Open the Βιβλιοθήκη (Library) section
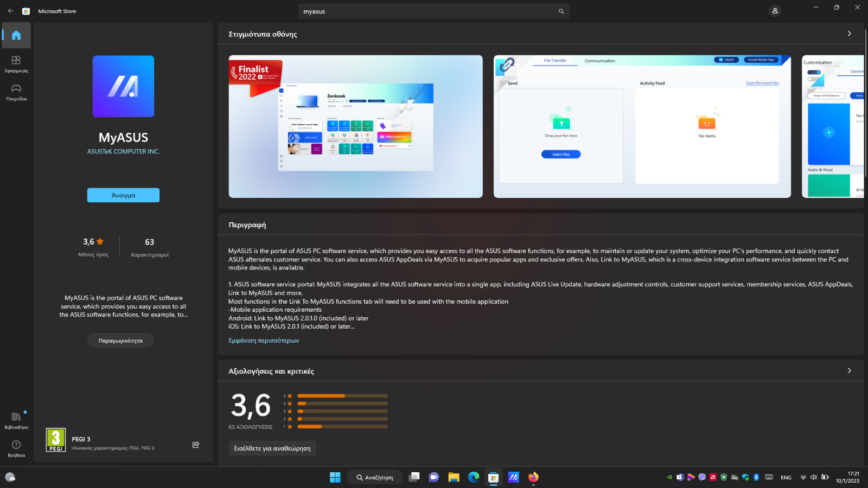Viewport: 868px width, 488px height. pos(16,421)
